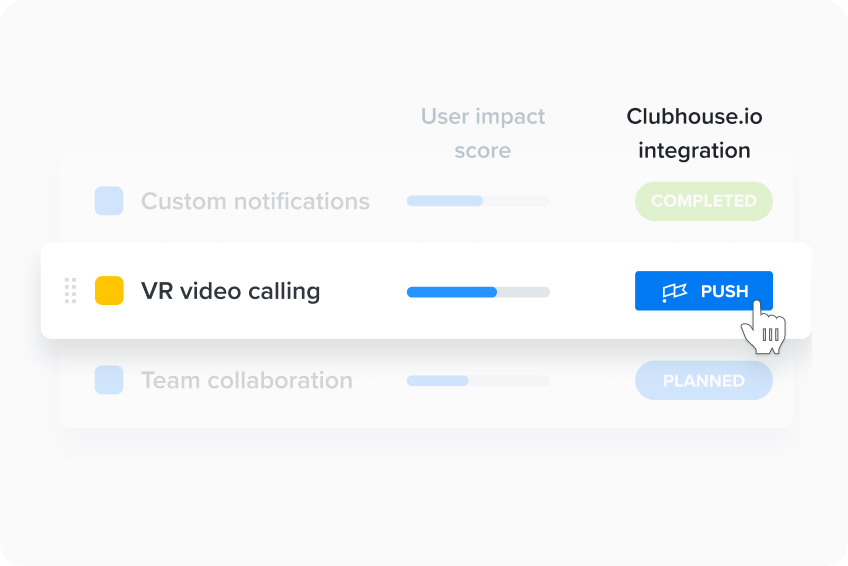848x566 pixels.
Task: Click the filled part of Team collaboration score bar
Action: 438,381
